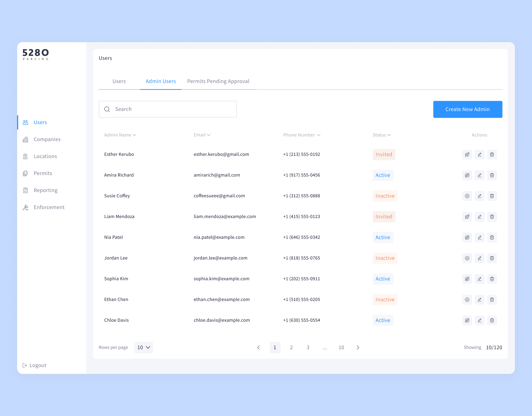Activate Jordan Lee's account icon
This screenshot has height=416, width=532.
click(x=467, y=258)
